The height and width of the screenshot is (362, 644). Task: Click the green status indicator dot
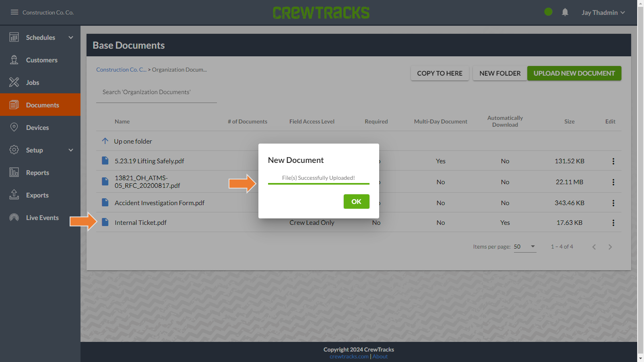click(548, 12)
